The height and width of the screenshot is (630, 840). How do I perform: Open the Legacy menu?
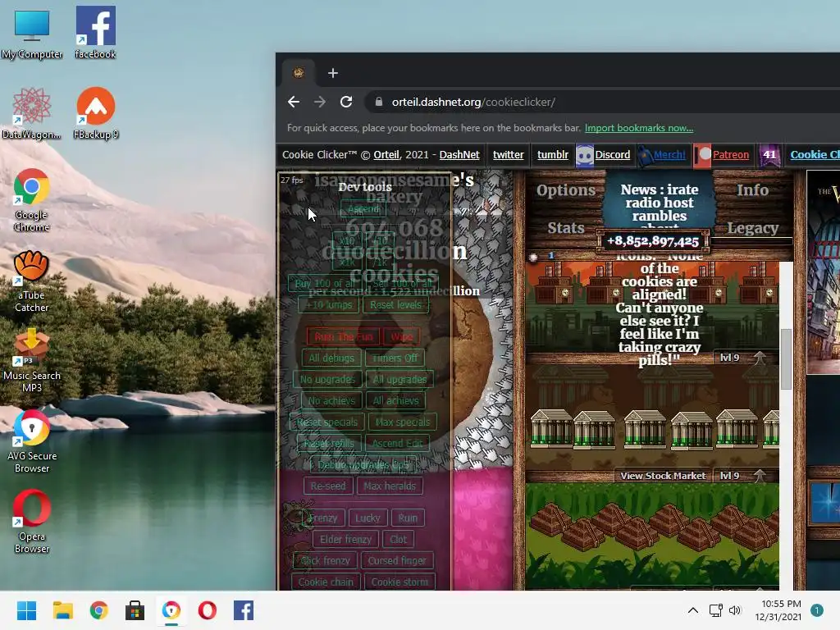752,228
